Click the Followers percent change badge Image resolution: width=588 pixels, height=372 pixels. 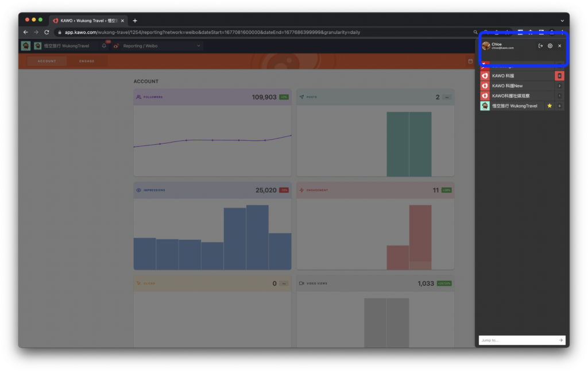(284, 97)
